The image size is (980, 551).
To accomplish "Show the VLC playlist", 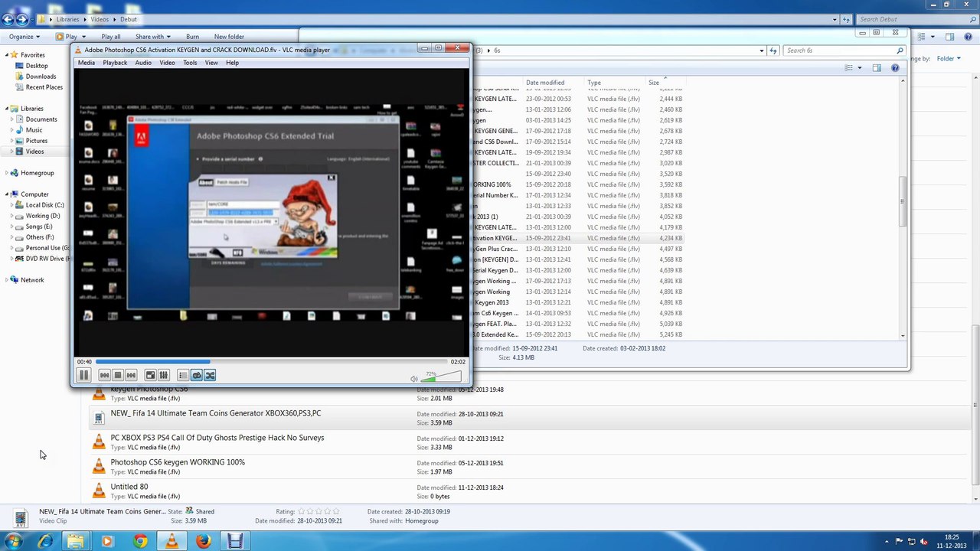I will pos(182,375).
